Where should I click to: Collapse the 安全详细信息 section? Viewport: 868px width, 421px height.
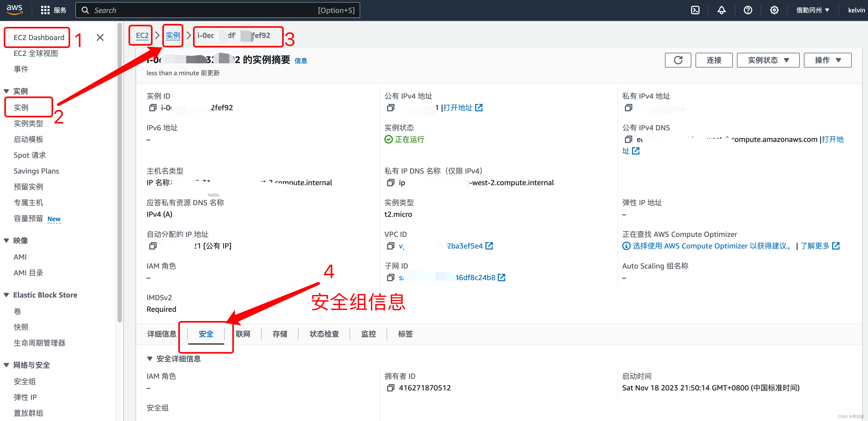click(x=150, y=359)
